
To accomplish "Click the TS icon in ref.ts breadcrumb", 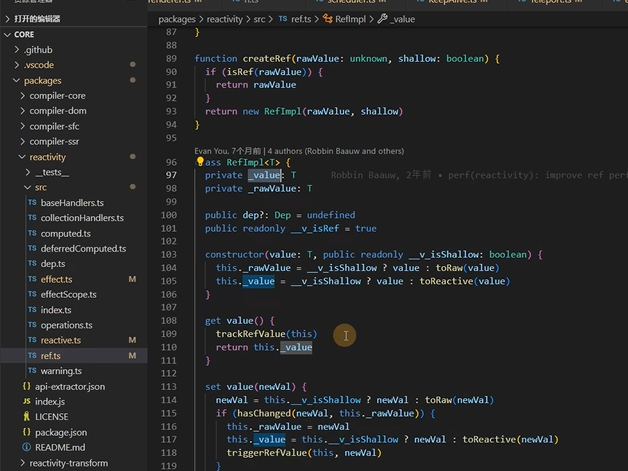I will point(283,19).
